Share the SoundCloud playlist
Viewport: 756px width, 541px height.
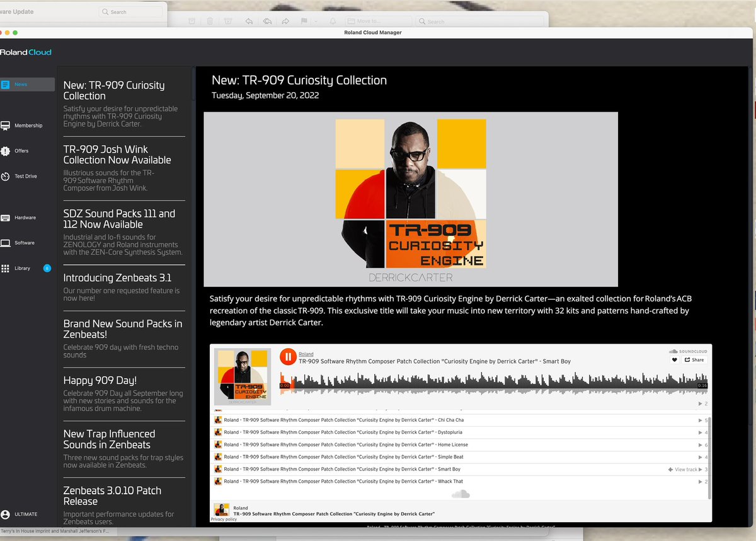(x=695, y=360)
